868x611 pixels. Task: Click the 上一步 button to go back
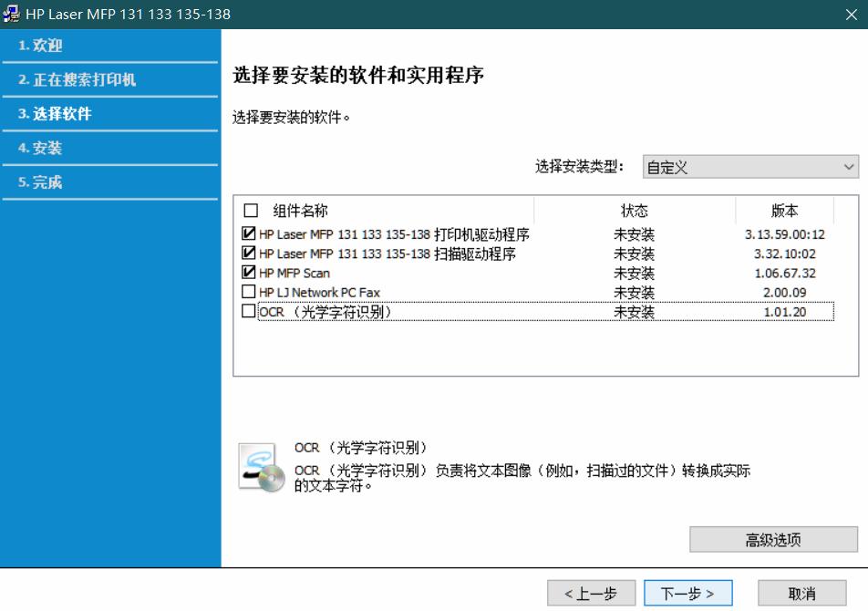pos(591,593)
